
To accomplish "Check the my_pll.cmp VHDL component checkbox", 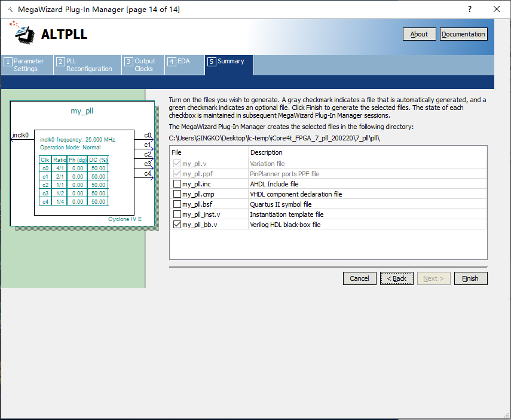I will pos(177,194).
